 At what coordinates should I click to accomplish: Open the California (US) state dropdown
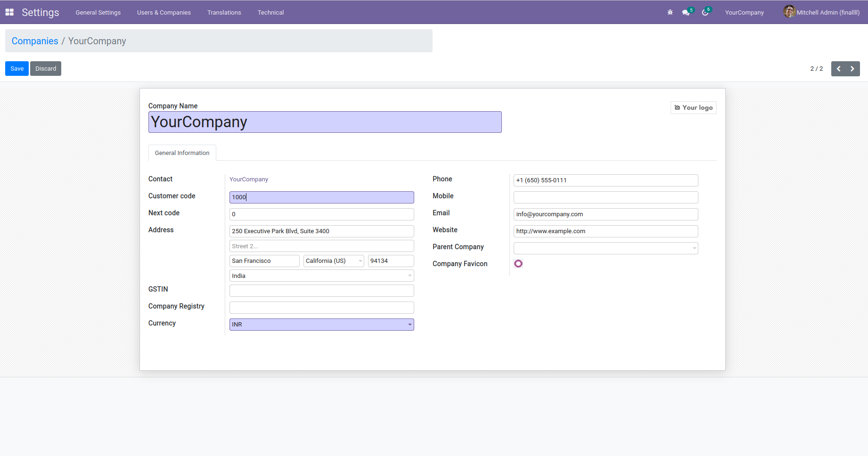(360, 261)
